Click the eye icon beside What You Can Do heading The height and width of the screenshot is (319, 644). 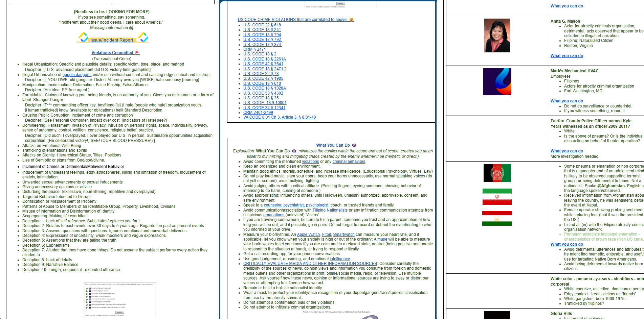pos(354,145)
